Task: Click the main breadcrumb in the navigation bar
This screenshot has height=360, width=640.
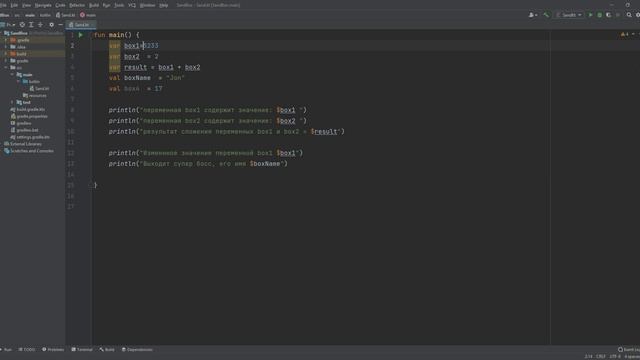Action: pos(30,15)
